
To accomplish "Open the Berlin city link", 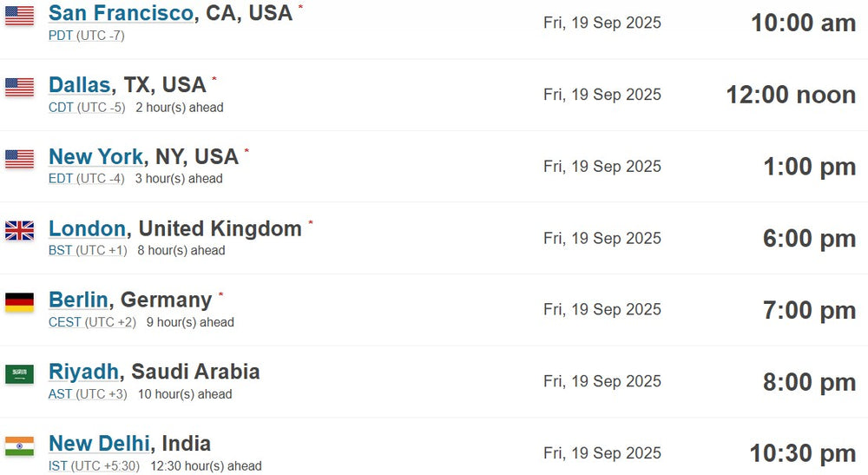I will coord(78,300).
